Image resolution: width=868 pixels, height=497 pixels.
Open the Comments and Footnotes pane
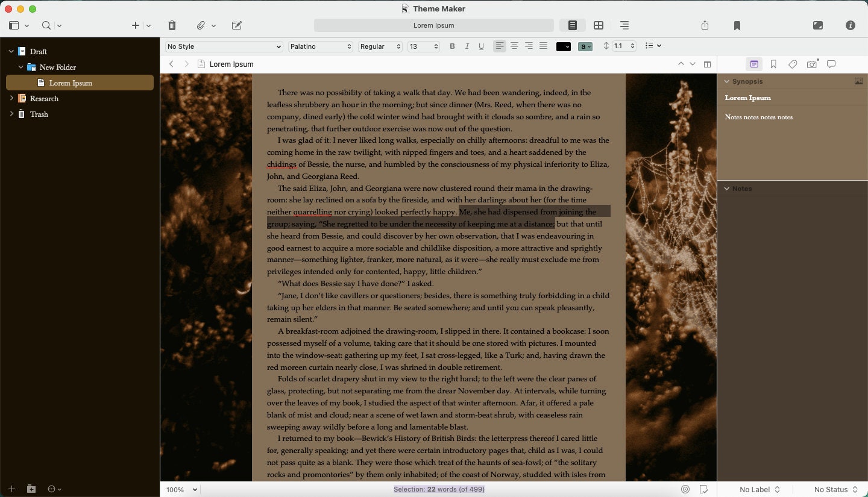click(x=831, y=64)
